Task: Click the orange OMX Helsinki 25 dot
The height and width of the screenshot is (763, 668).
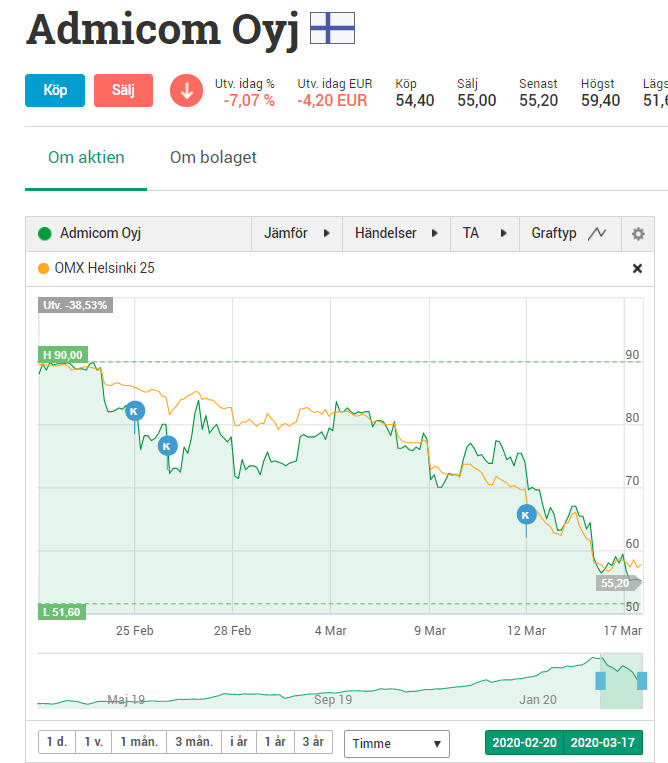Action: coord(43,269)
